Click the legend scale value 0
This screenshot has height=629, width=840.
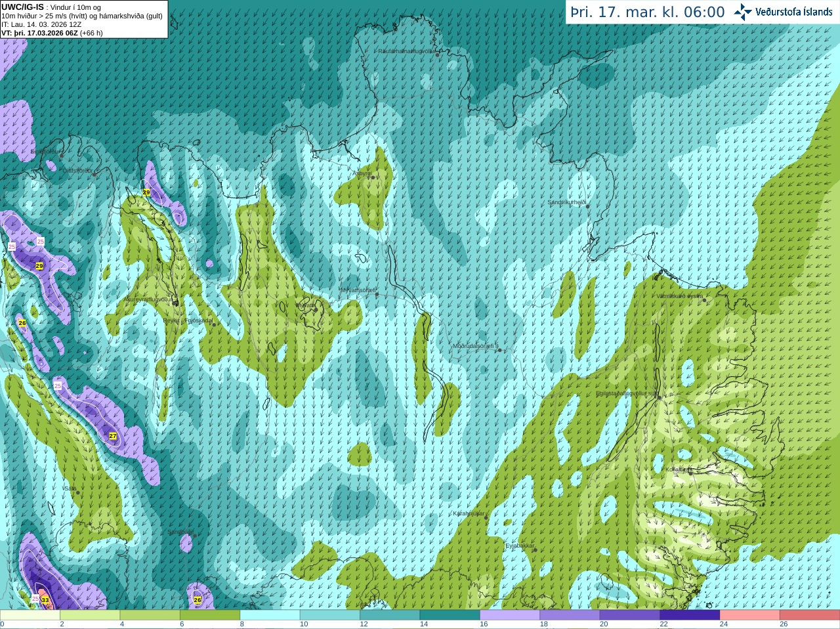[x=2, y=624]
